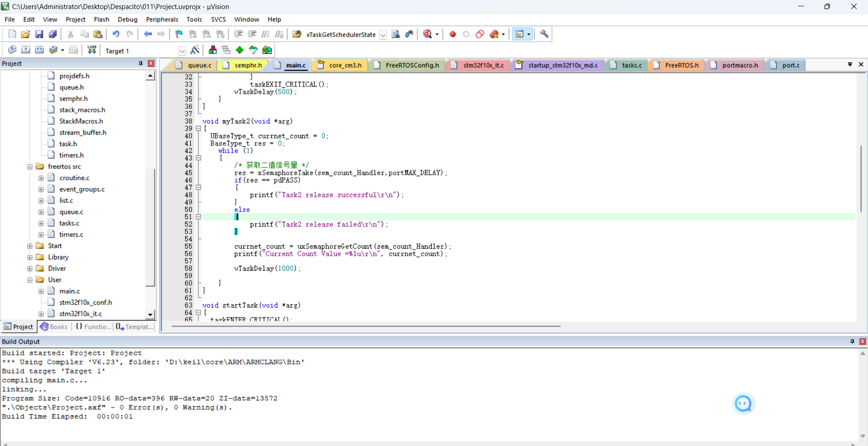Open Manage Run-Time Environment with the green diamond icon
868x446 pixels.
point(240,50)
